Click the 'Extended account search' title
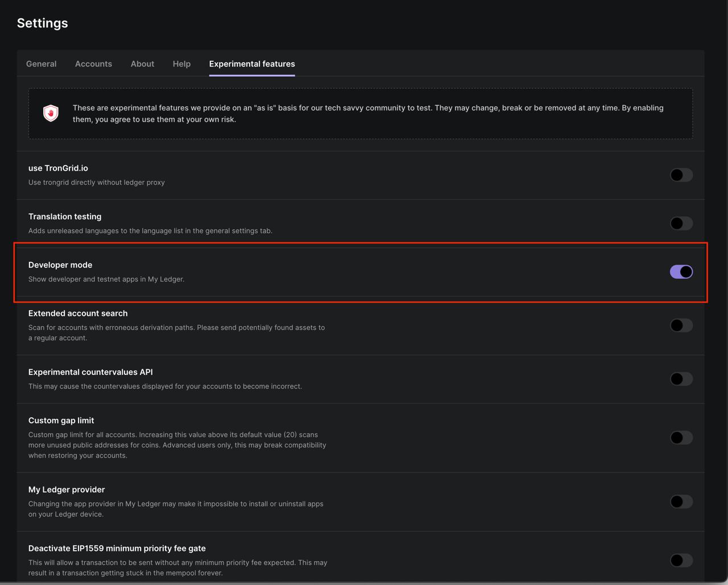The height and width of the screenshot is (585, 728). coord(78,314)
